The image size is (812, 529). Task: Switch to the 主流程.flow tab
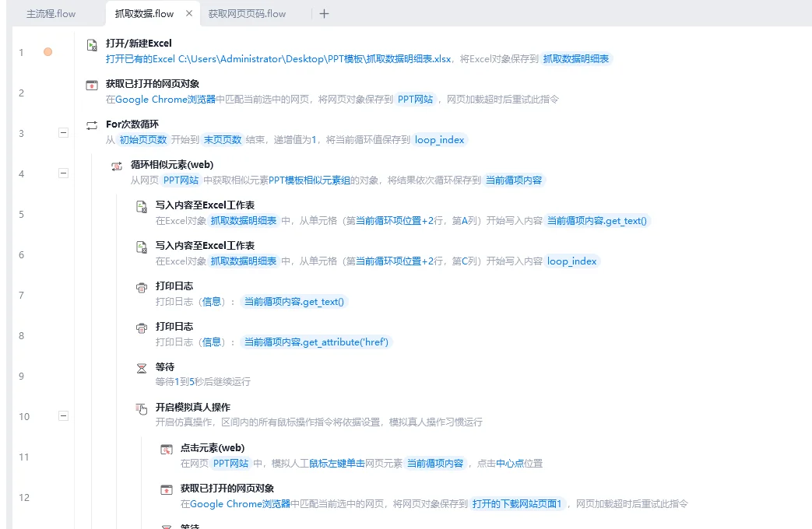point(50,13)
